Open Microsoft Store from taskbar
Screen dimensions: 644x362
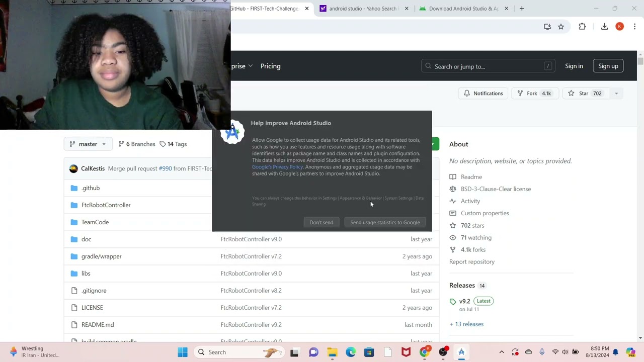(x=369, y=352)
